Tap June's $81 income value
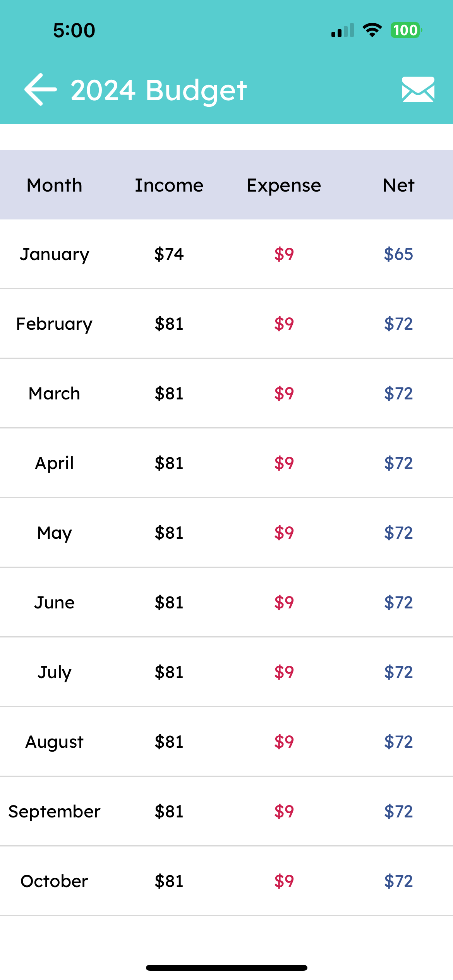 point(169,603)
